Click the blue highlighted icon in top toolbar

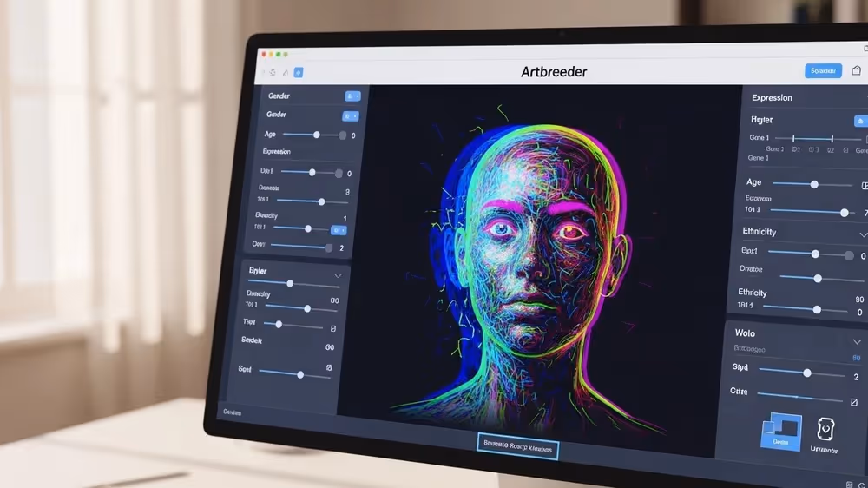coord(299,73)
